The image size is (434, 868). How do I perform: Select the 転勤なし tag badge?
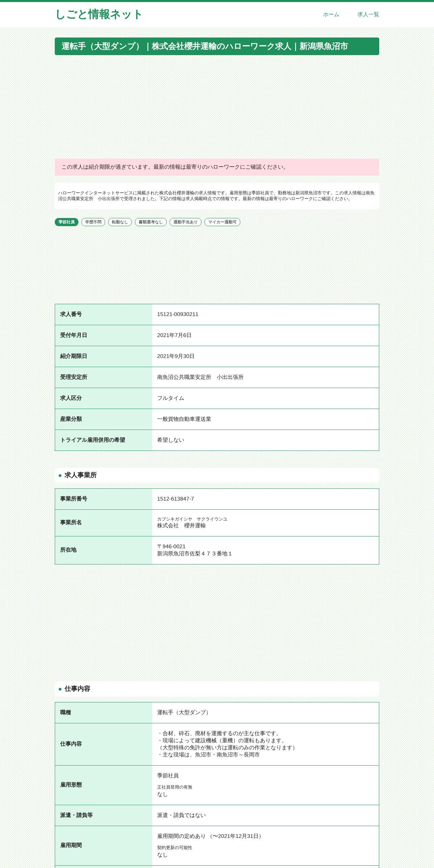120,222
